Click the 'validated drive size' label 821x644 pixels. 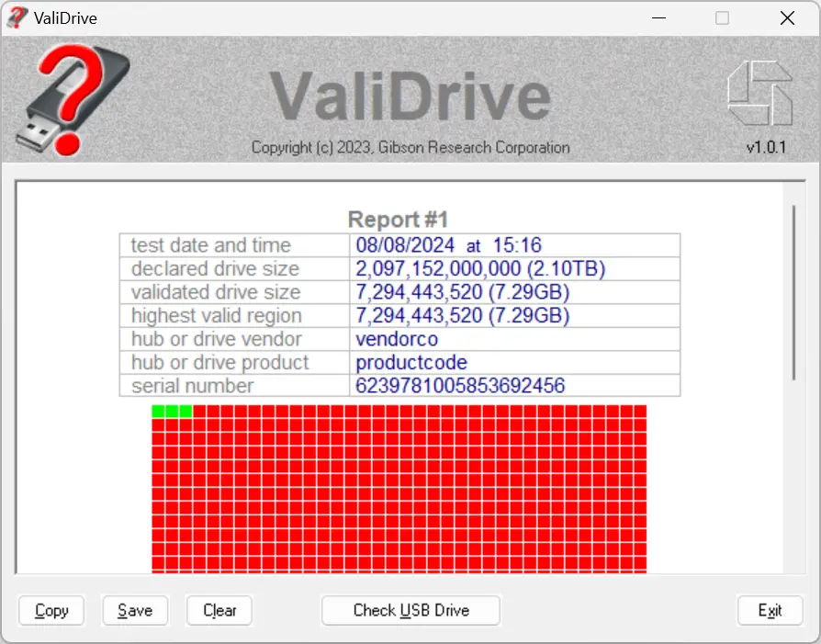[x=216, y=292]
